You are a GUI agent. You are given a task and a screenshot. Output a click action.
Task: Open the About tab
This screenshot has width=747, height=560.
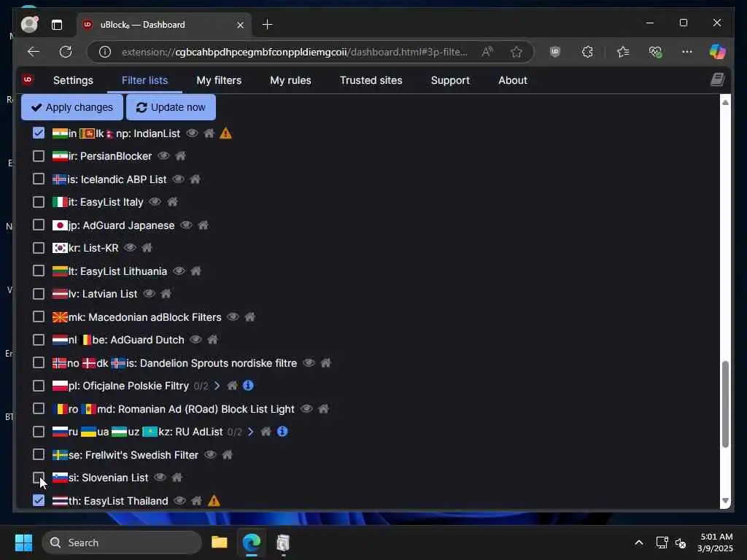(513, 80)
